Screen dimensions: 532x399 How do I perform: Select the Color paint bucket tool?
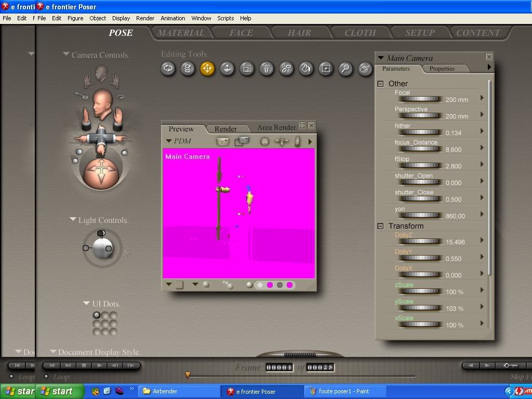point(306,69)
